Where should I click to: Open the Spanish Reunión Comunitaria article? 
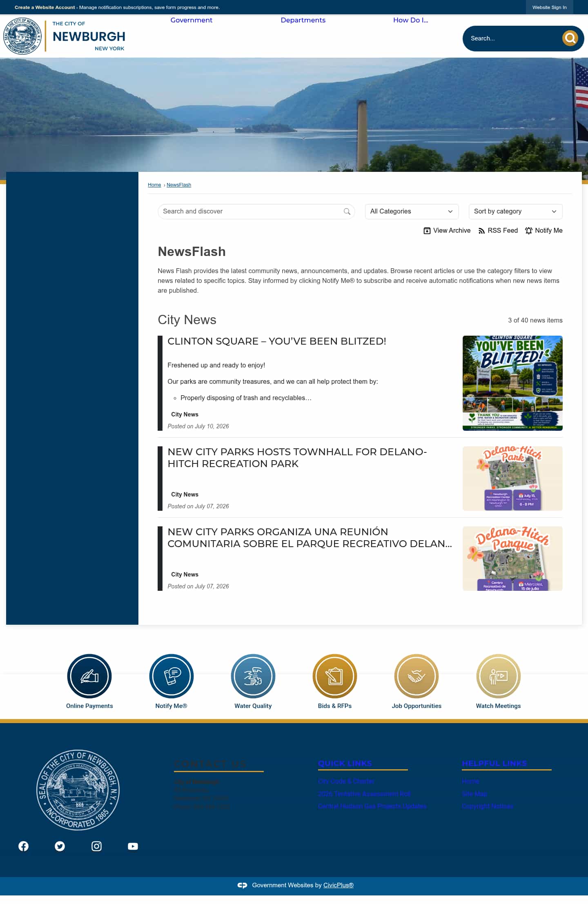(310, 538)
